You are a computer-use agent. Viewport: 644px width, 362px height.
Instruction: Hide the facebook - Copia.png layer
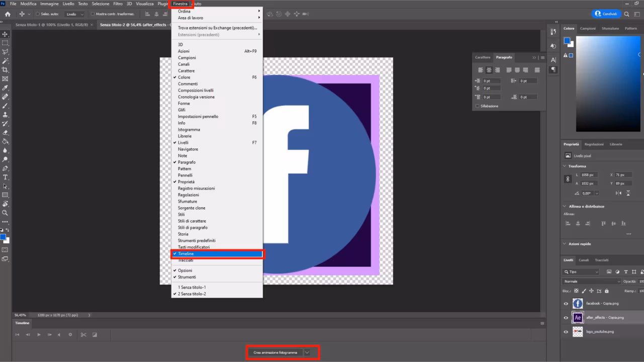click(565, 303)
